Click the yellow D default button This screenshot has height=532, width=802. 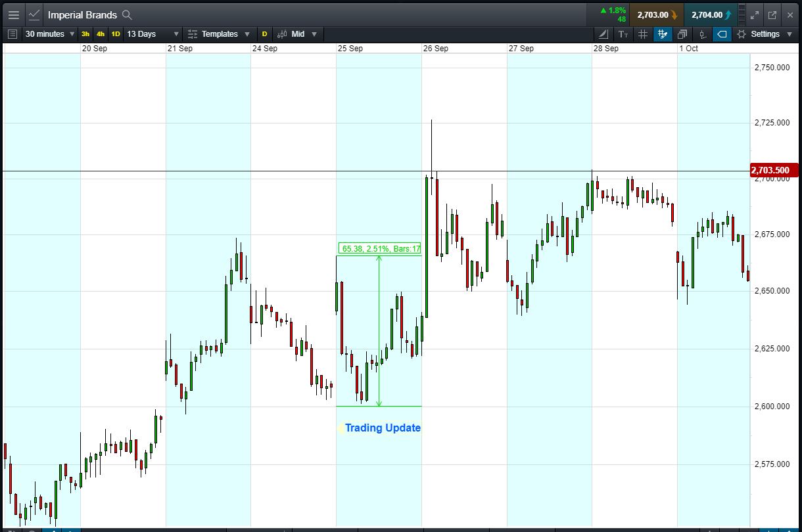pos(265,34)
